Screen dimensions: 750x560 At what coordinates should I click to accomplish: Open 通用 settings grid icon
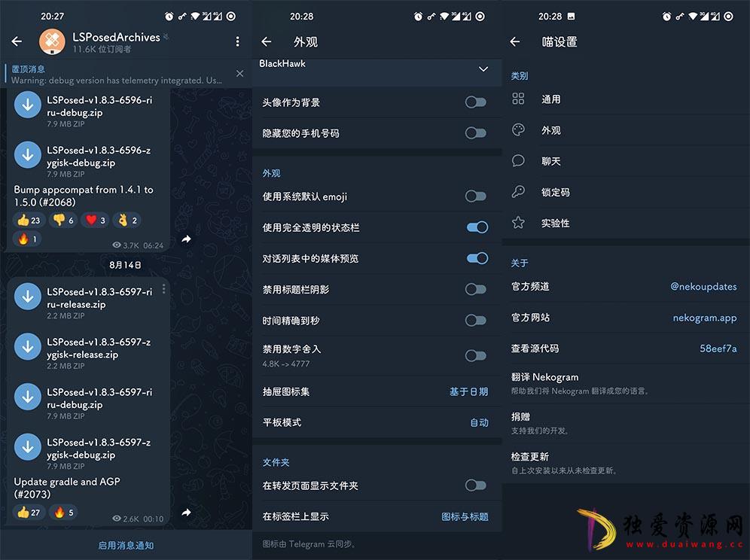coord(518,99)
